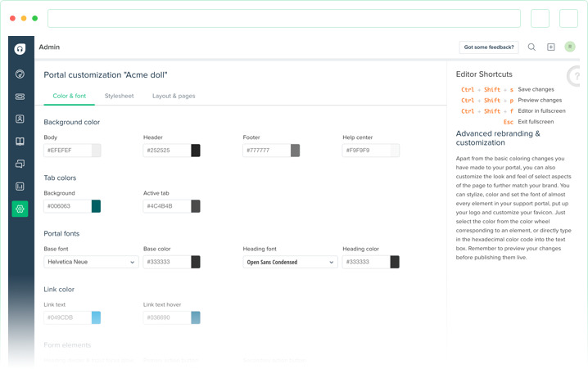
Task: Click the Link text blue swatch
Action: pyautogui.click(x=97, y=317)
